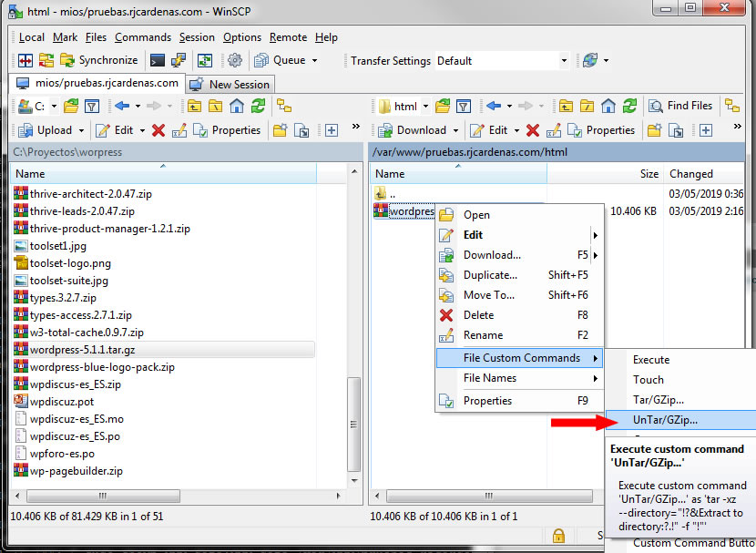Click the Synchronize toolbar button
This screenshot has width=756, height=553.
(x=99, y=61)
